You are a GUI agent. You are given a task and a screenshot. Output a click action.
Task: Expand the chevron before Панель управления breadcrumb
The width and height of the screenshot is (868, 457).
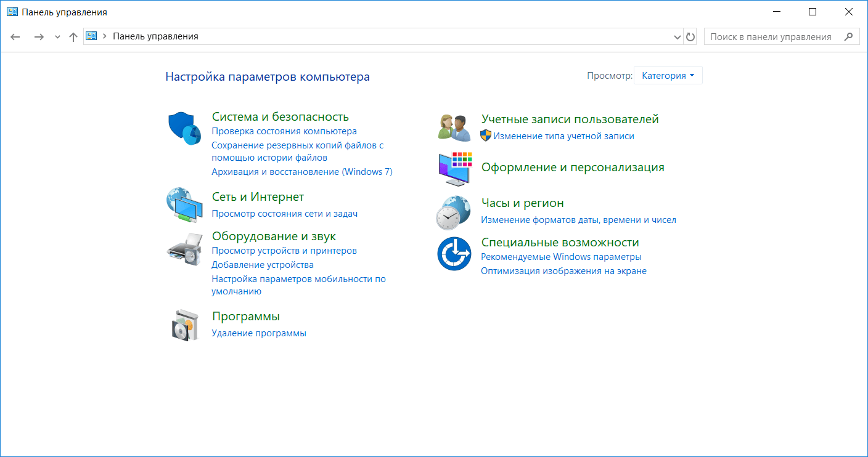click(105, 36)
